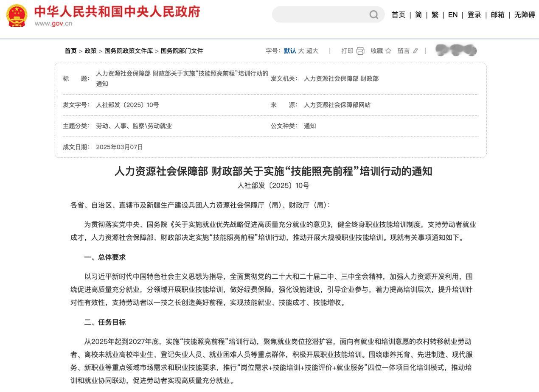Click centered 人社部发〔2025〕10号 under headline
The image size is (539, 392).
click(273, 185)
